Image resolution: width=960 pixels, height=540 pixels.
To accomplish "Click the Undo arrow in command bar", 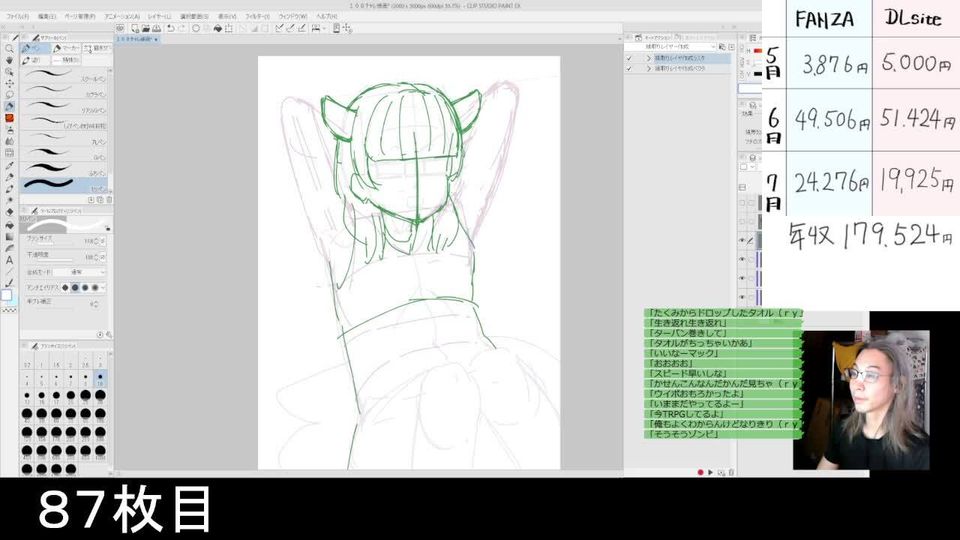I will pyautogui.click(x=171, y=28).
